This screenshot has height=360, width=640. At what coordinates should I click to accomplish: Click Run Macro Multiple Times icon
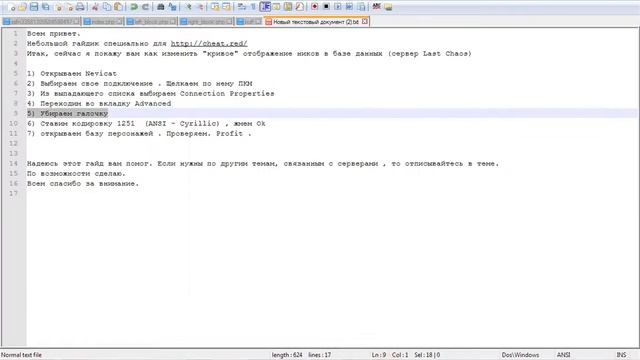(349, 7)
